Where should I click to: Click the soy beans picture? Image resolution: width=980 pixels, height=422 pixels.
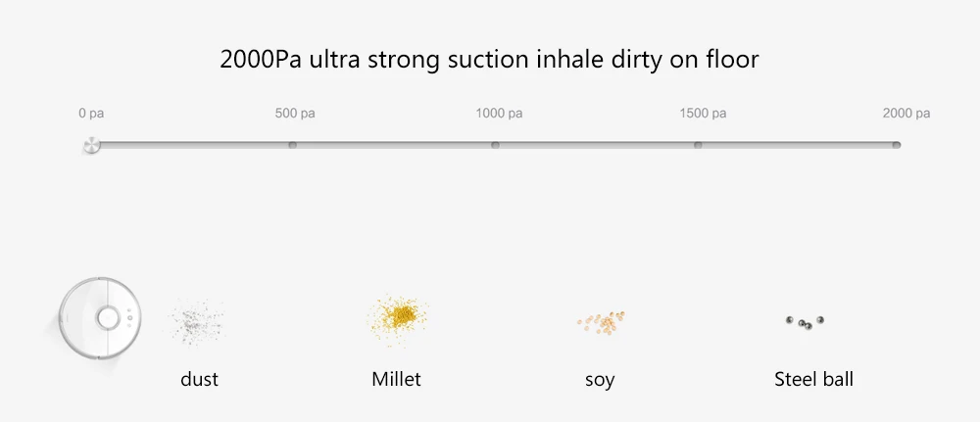pos(601,322)
